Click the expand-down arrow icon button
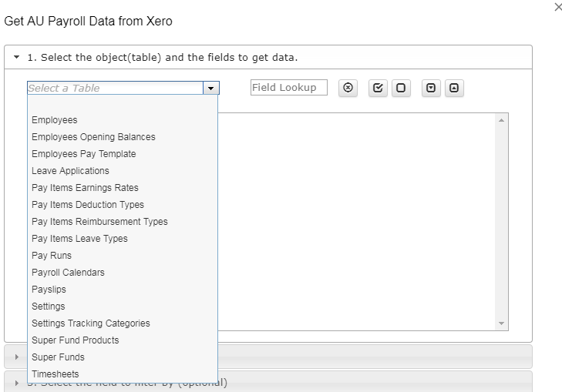 431,88
